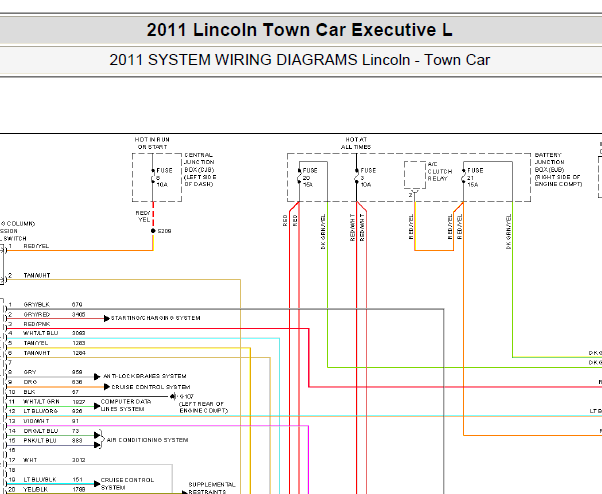Click circuit number '883'
The height and width of the screenshot is (494, 602).
[77, 441]
